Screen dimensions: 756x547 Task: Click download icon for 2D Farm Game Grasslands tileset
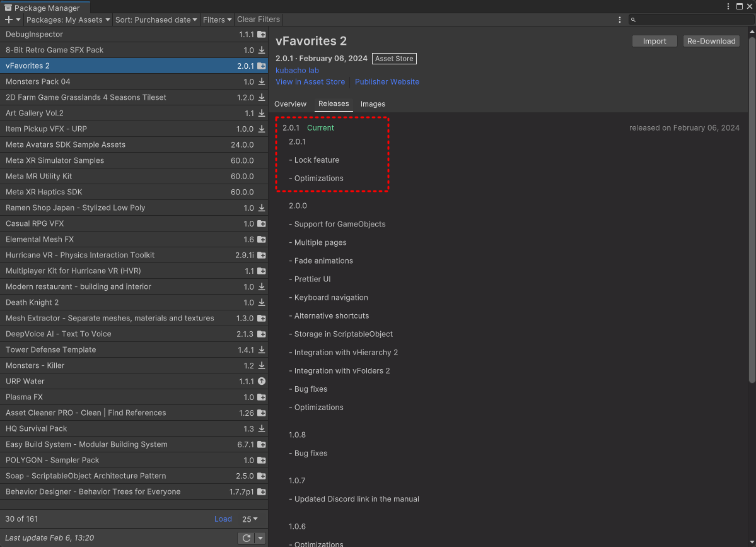tap(261, 97)
